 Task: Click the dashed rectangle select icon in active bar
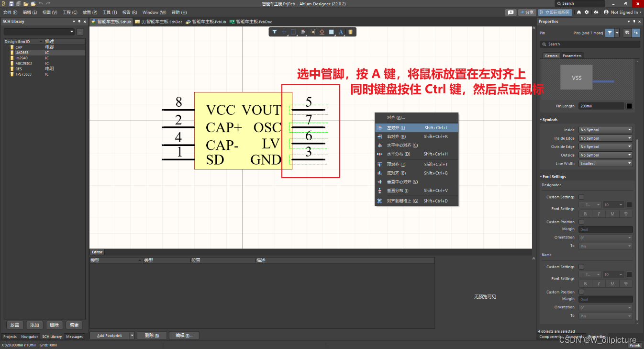pos(293,32)
